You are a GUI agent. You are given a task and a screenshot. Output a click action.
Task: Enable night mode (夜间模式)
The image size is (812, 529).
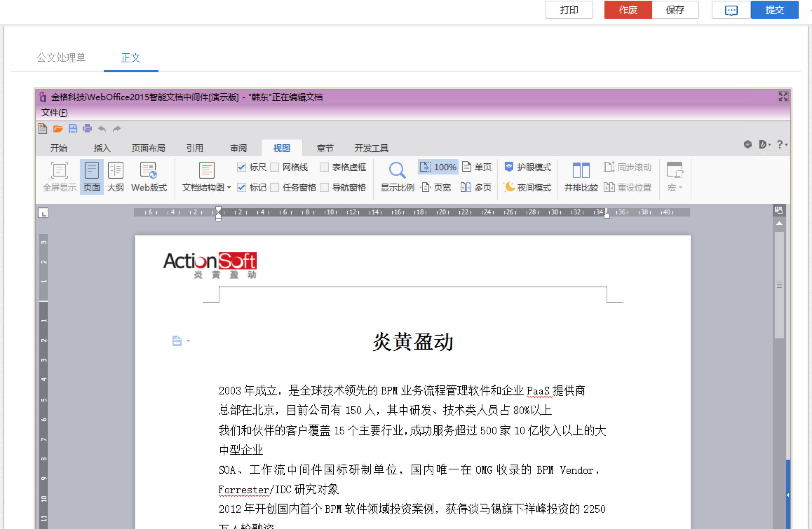click(x=528, y=187)
